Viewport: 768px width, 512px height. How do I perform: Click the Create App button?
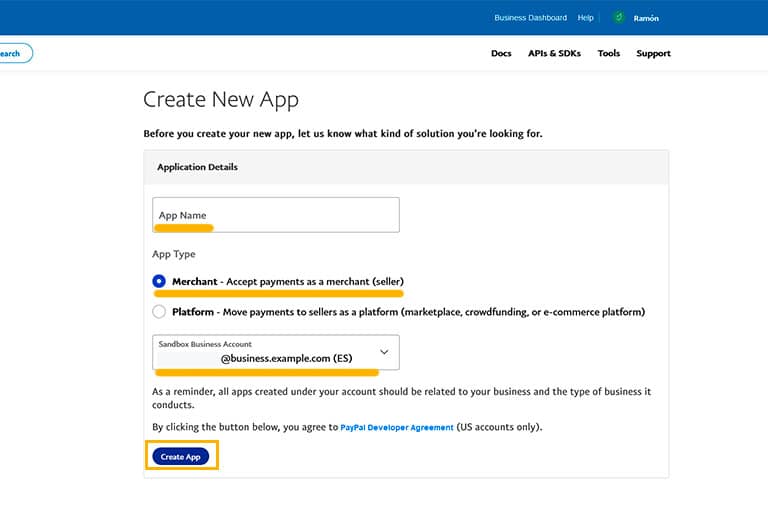click(181, 456)
